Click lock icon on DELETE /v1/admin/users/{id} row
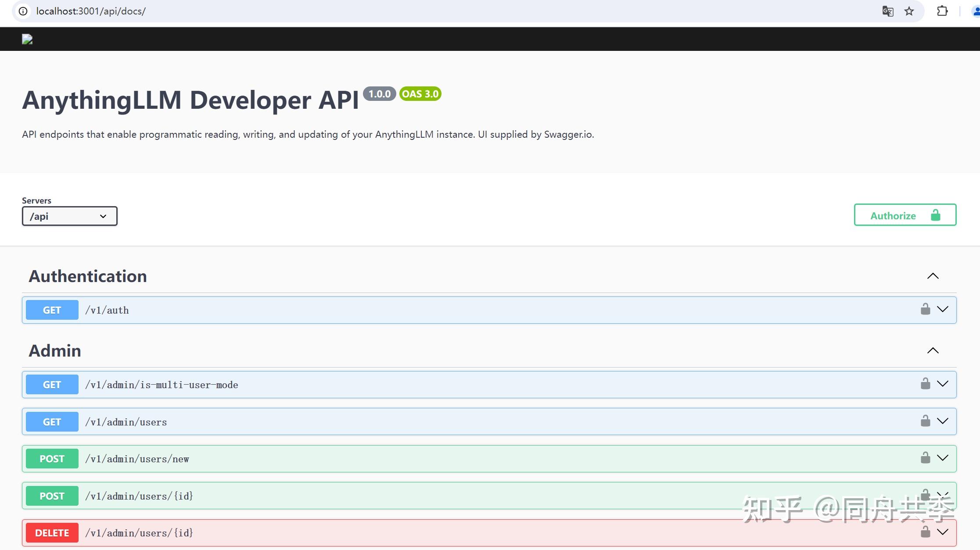This screenshot has width=980, height=550. (925, 532)
